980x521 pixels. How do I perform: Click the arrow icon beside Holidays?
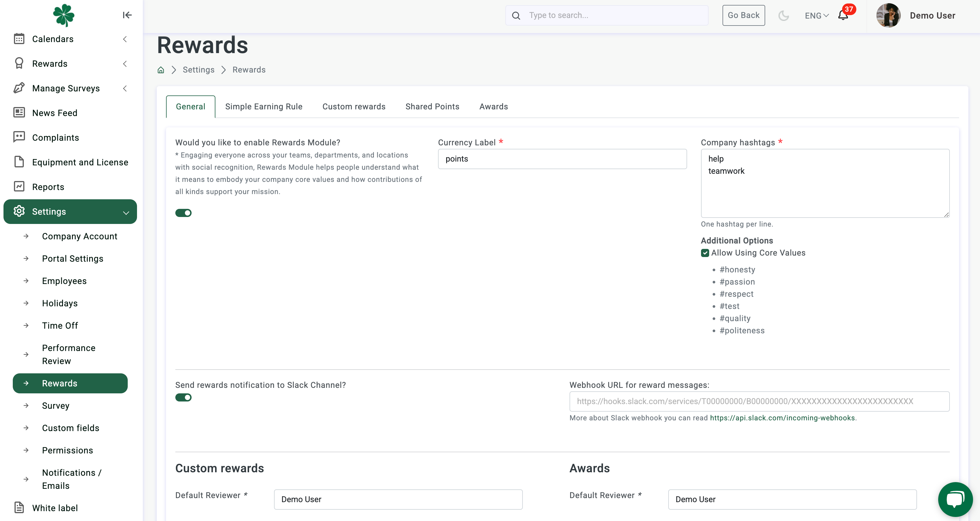(x=26, y=303)
